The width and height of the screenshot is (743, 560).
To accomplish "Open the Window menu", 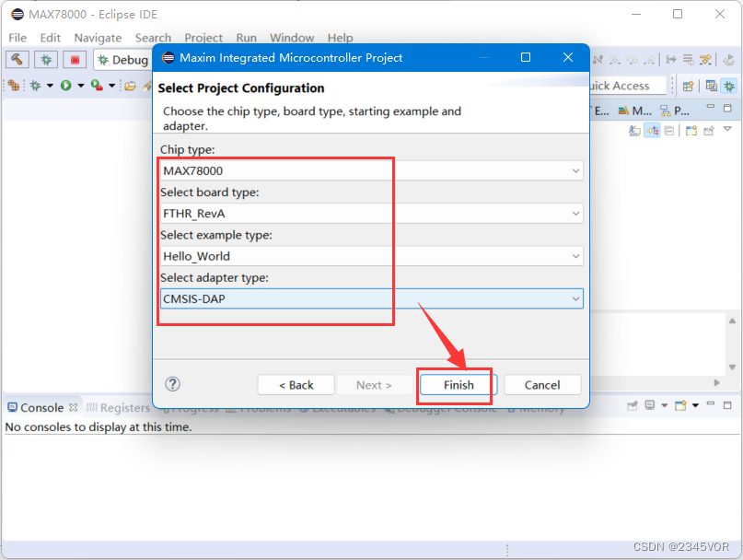I will [292, 38].
